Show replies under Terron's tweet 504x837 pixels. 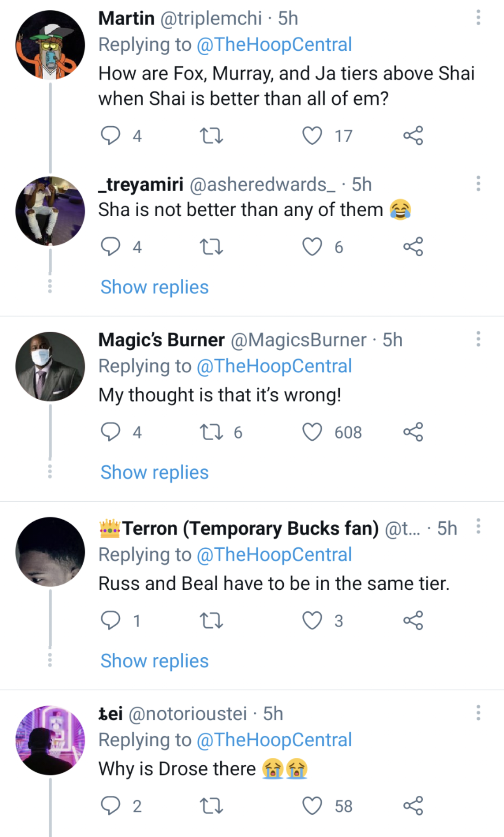(x=155, y=661)
